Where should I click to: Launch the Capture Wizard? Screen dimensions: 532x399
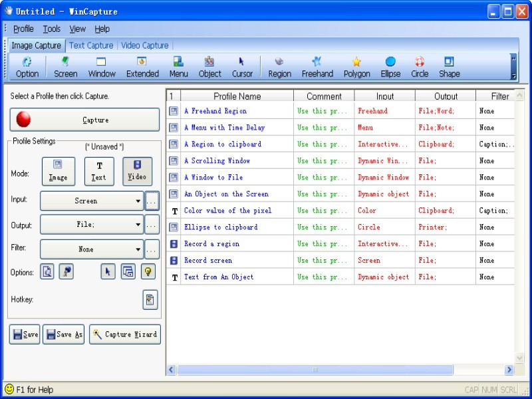click(x=125, y=334)
